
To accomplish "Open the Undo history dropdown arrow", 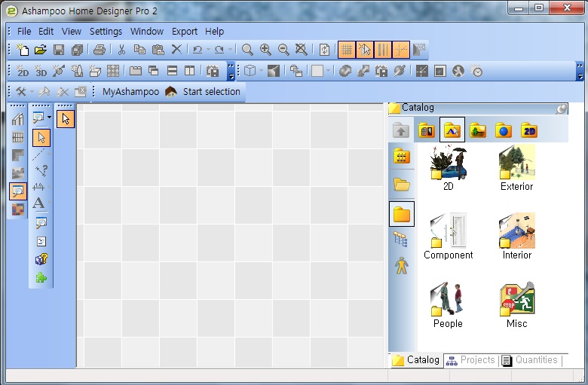I will pyautogui.click(x=208, y=50).
